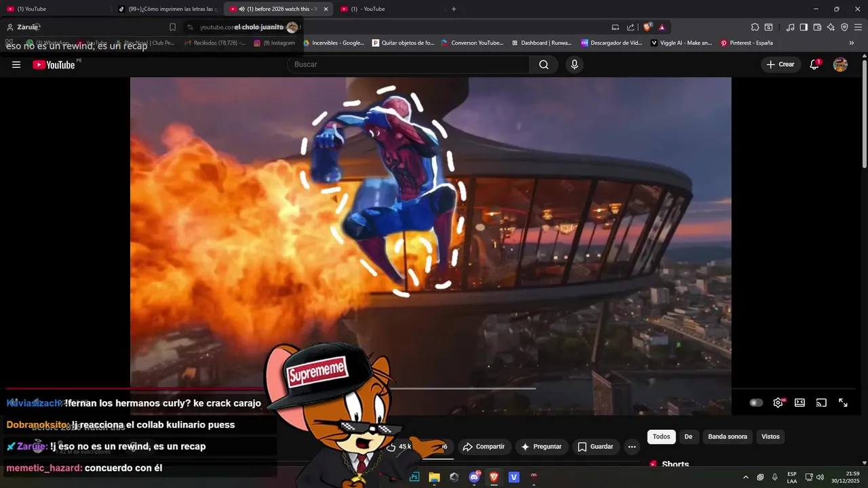Open Brave browser taskbar icon
The image size is (868, 488).
[x=494, y=477]
